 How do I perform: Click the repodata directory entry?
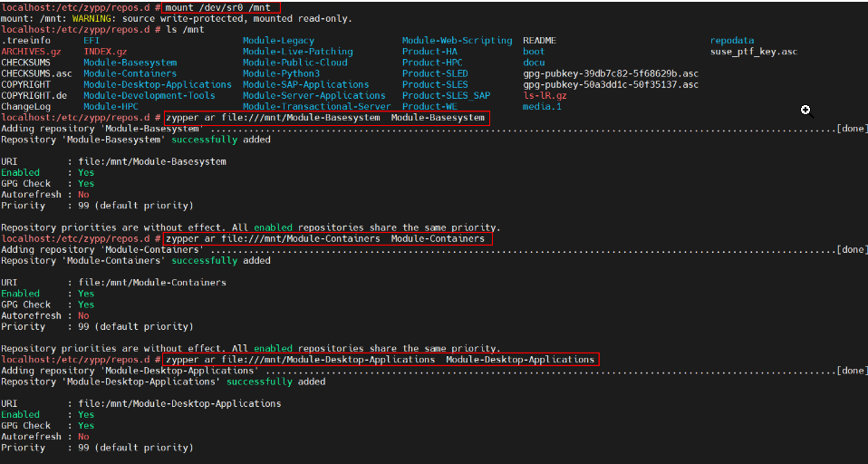731,41
